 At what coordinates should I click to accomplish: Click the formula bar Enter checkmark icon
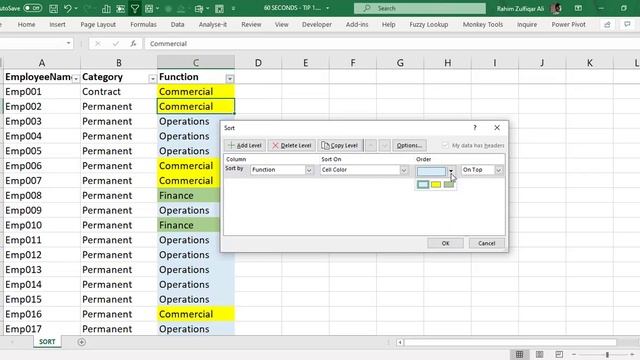click(x=116, y=43)
